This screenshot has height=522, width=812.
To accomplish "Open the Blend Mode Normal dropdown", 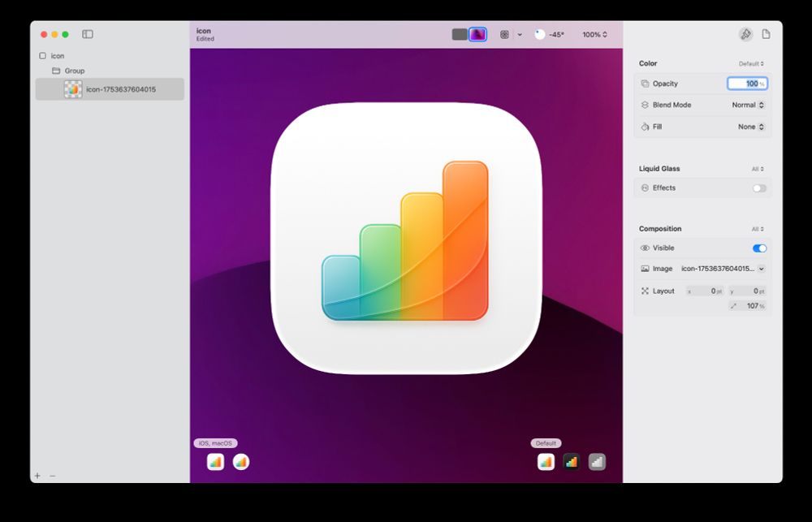I will tap(748, 105).
